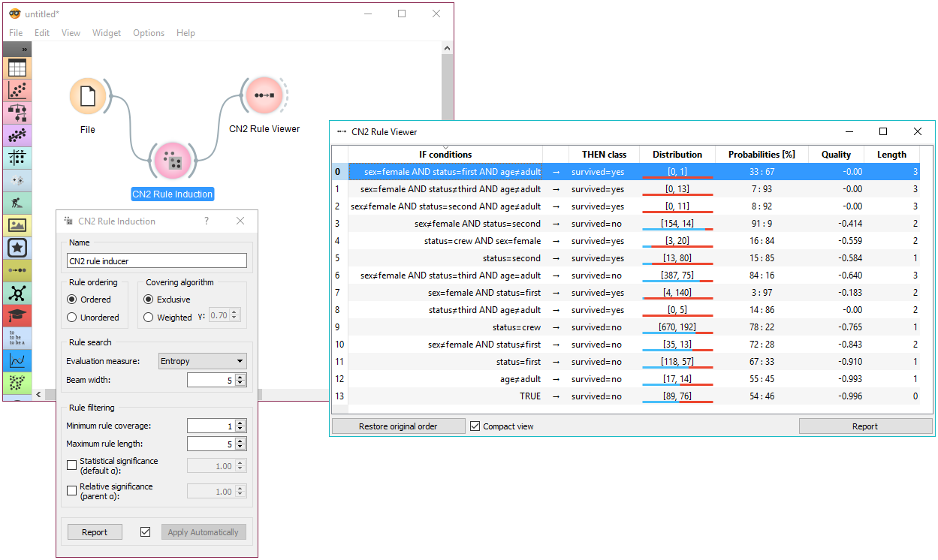The width and height of the screenshot is (938, 560).
Task: Open the Widget menu
Action: [x=107, y=32]
